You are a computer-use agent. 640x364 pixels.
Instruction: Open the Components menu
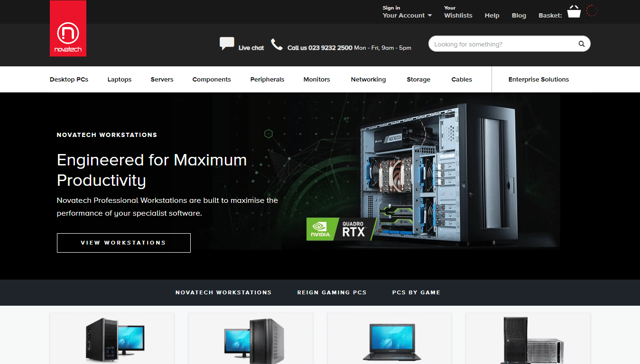212,80
